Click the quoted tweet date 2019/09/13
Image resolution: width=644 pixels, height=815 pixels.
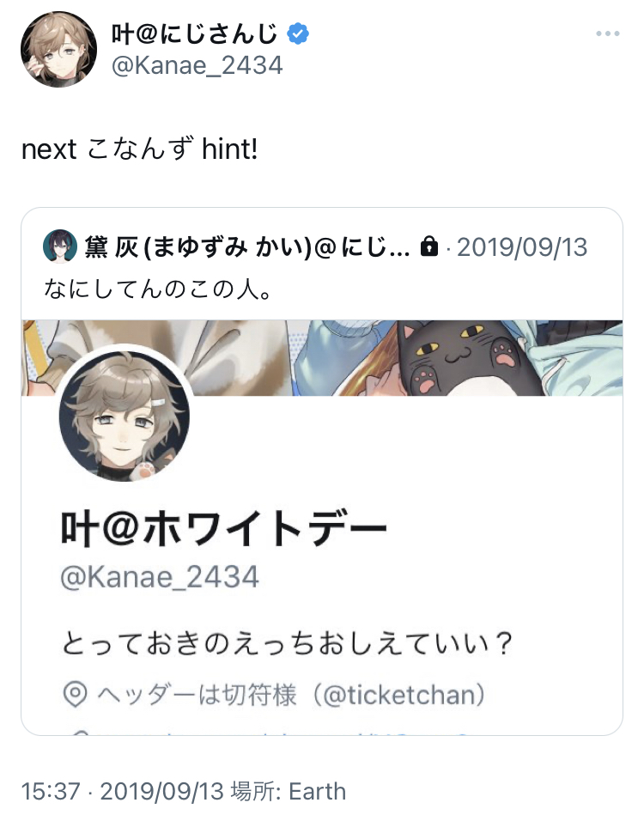click(522, 246)
